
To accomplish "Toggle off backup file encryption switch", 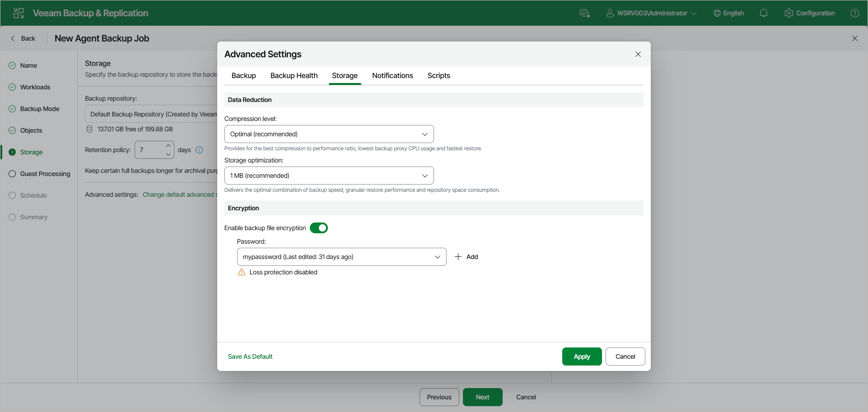I will [x=319, y=228].
